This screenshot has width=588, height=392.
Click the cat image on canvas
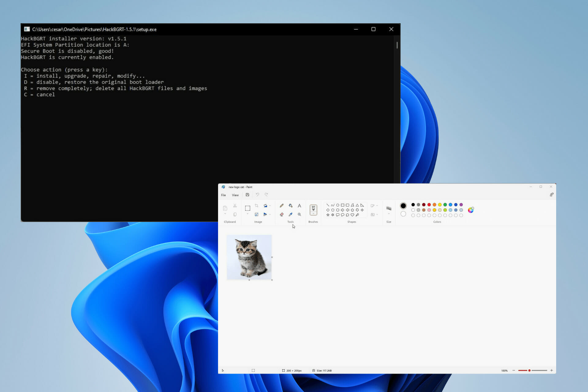click(249, 257)
